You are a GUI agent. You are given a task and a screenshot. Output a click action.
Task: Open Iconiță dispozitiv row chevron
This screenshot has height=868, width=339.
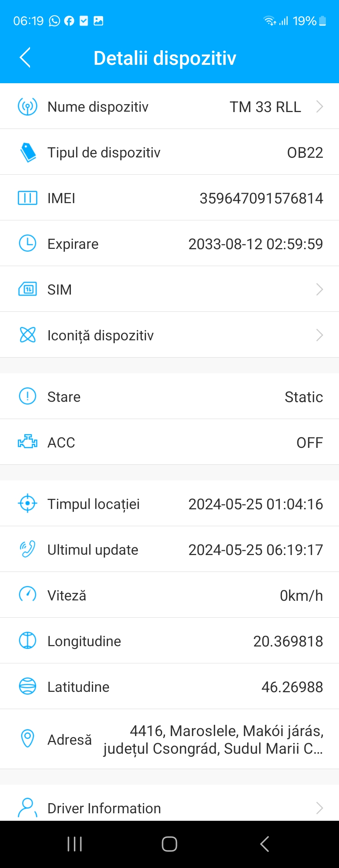319,335
